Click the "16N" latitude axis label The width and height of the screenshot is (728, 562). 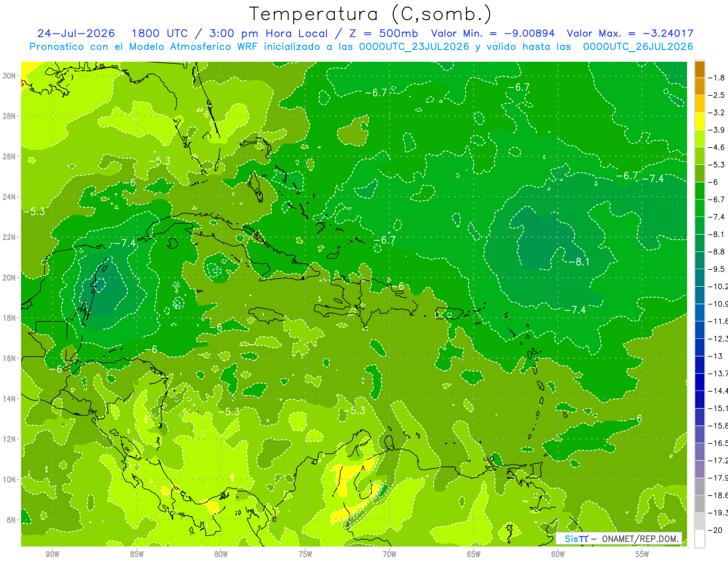[10, 358]
